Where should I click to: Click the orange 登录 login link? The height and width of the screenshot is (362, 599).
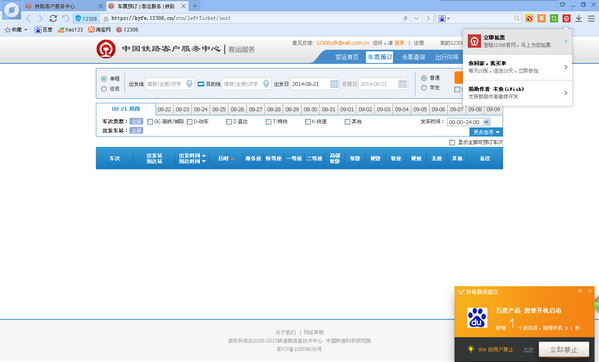click(x=399, y=43)
